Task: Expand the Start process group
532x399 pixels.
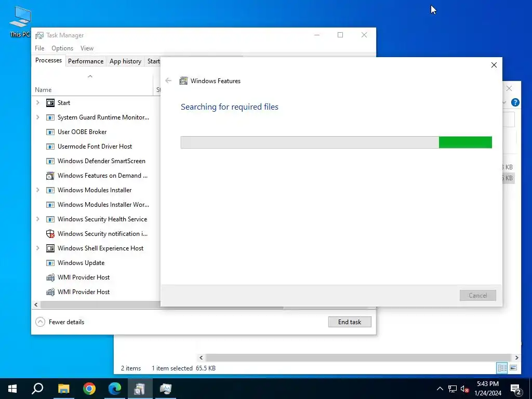Action: click(37, 103)
